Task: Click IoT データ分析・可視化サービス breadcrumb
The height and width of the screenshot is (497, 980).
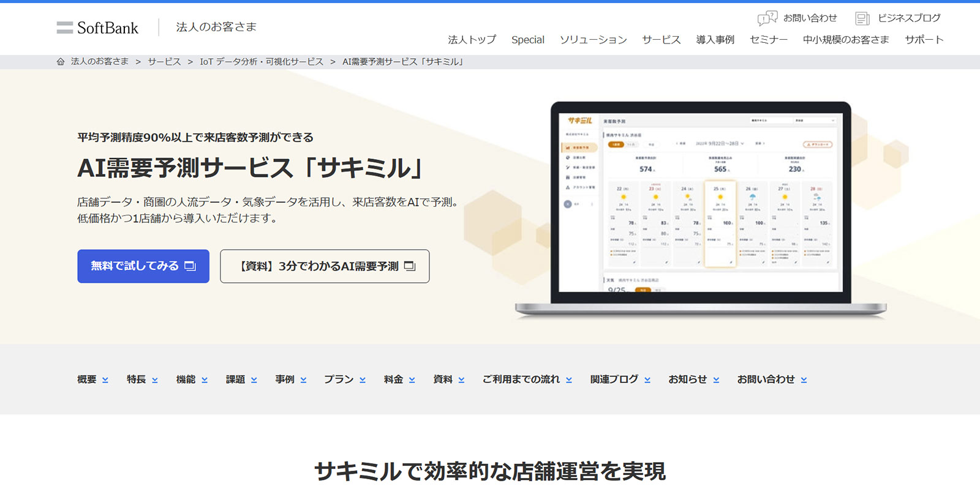Action: (262, 62)
